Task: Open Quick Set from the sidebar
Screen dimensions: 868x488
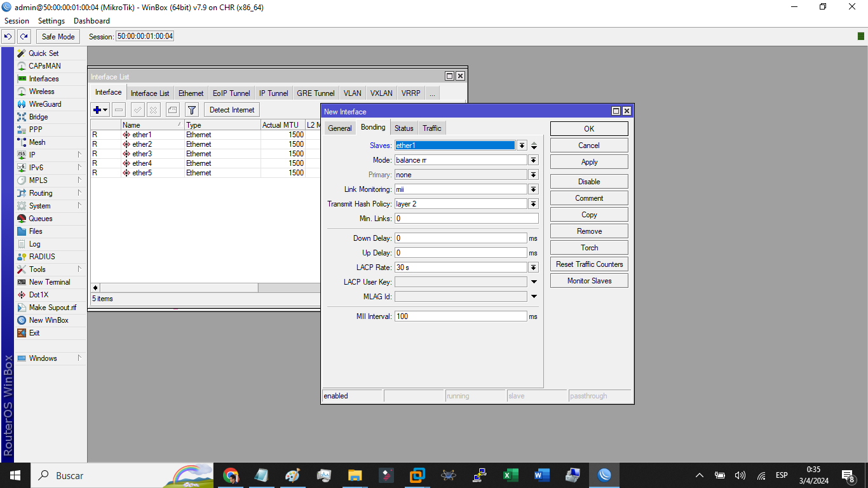Action: pyautogui.click(x=43, y=53)
